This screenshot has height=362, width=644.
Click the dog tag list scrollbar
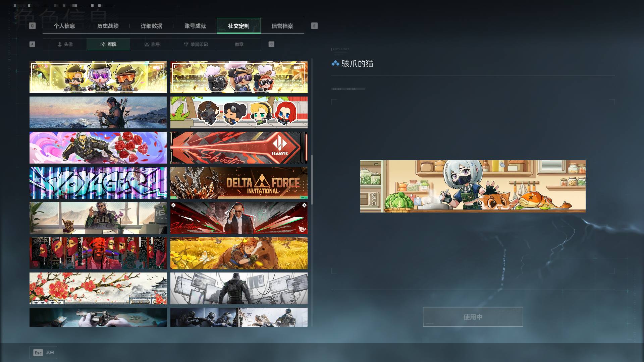[x=312, y=180]
